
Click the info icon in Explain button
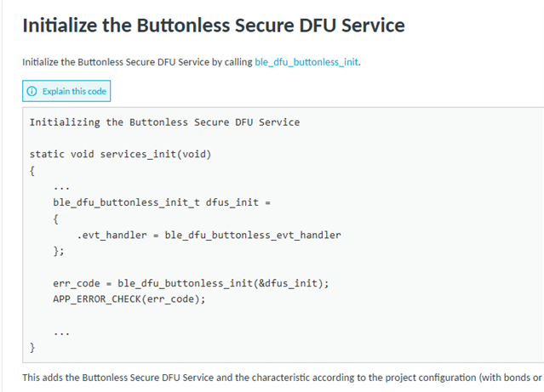(31, 91)
